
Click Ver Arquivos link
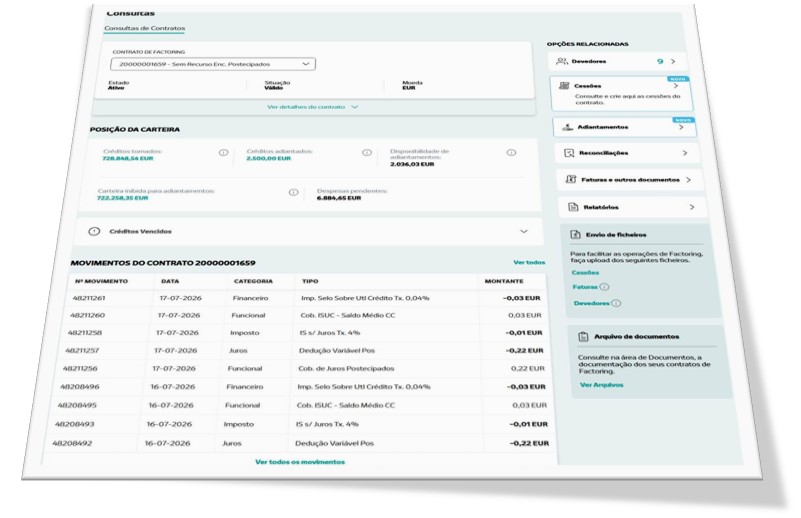point(602,385)
